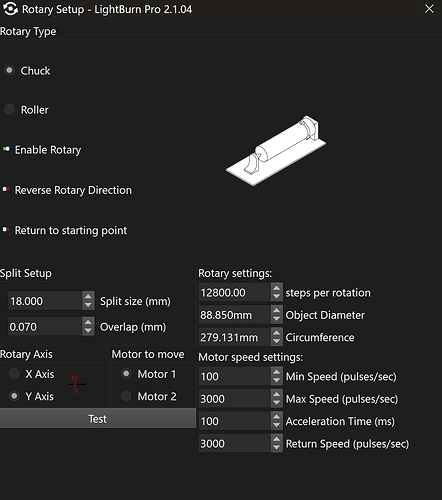Toggle the Enable Rotary switch
442x500 pixels.
pyautogui.click(x=6, y=149)
